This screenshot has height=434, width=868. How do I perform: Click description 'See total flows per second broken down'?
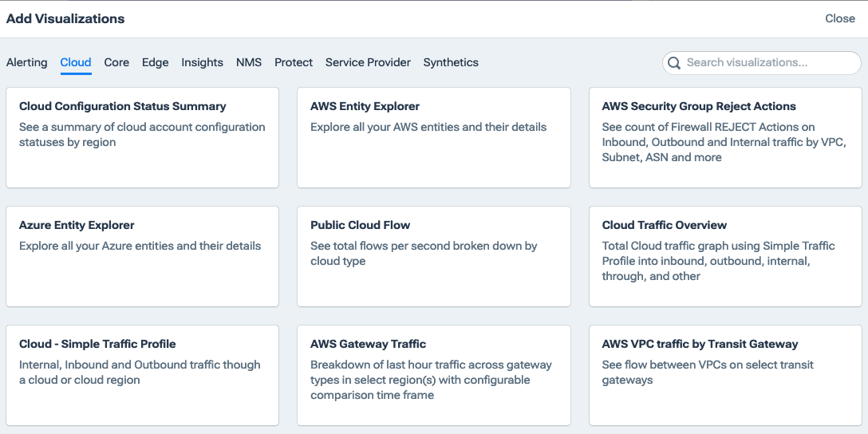pos(424,253)
